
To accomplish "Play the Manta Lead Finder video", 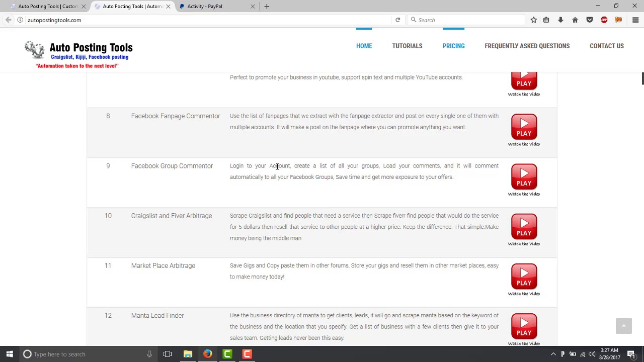I will (x=524, y=326).
